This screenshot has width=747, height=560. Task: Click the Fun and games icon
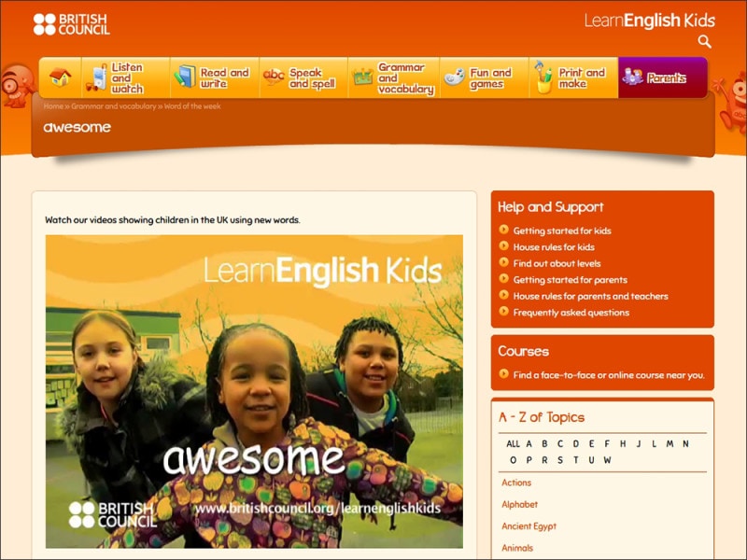[x=454, y=77]
